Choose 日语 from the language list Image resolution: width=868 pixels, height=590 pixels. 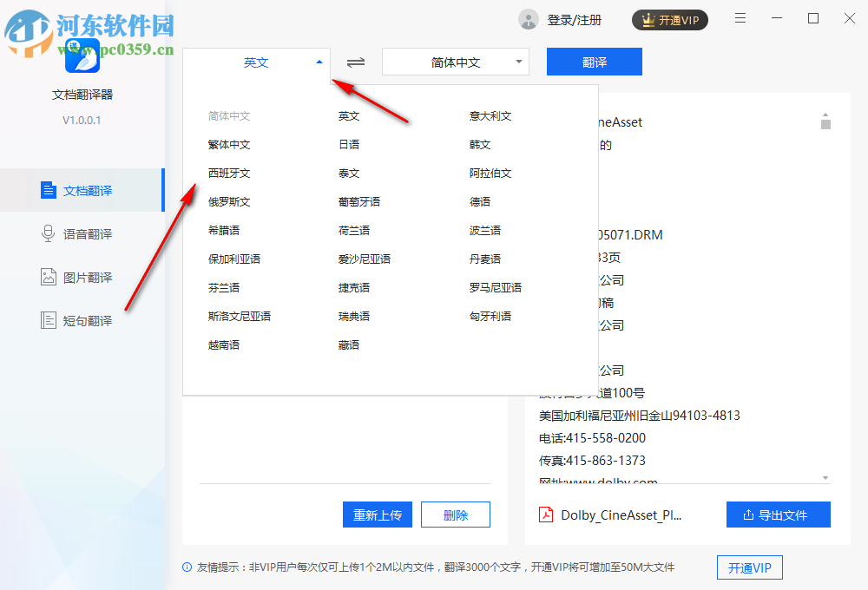(347, 144)
